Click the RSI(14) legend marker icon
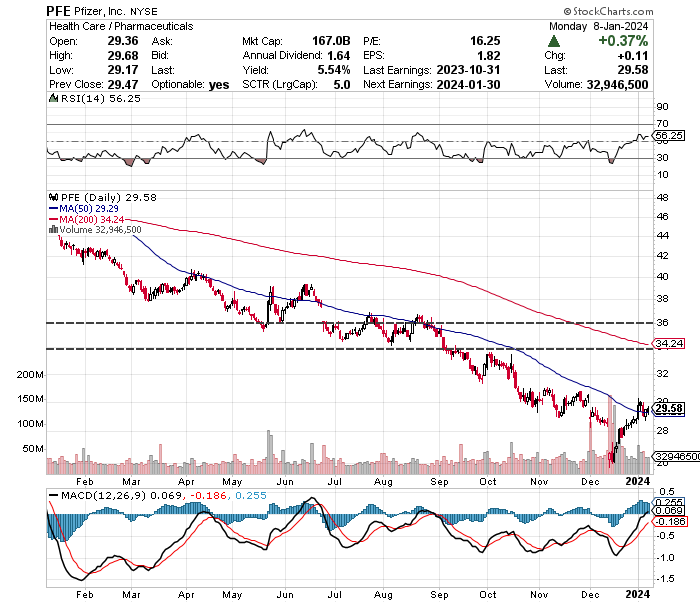This screenshot has height=603, width=700. point(52,100)
